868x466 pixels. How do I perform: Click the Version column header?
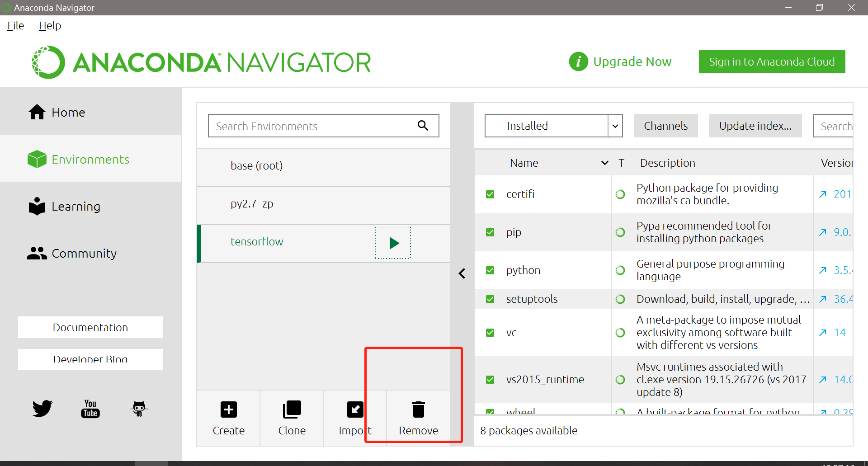coord(836,163)
